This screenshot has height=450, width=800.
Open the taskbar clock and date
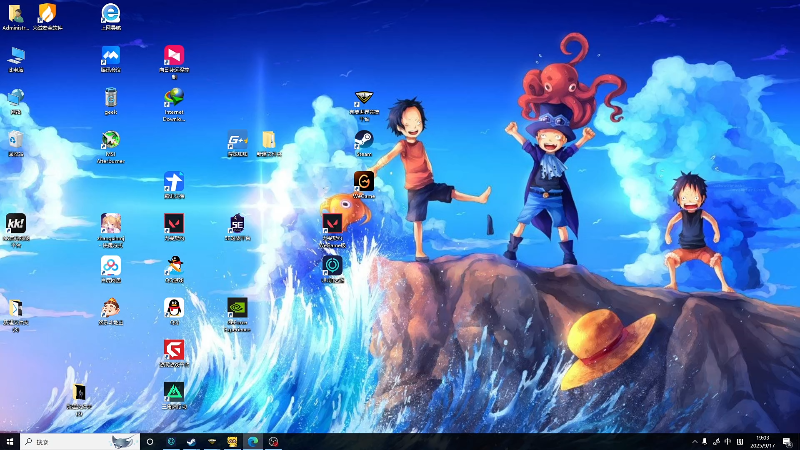[x=763, y=442]
